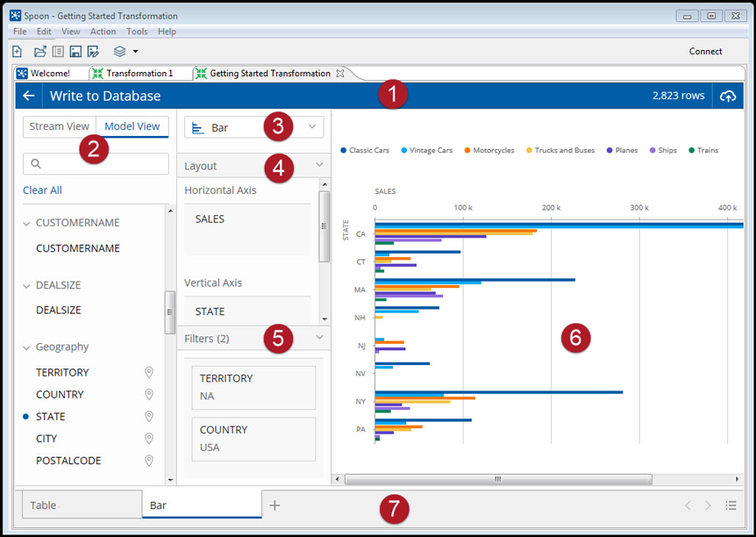
Task: Open the Tools menu
Action: (136, 31)
